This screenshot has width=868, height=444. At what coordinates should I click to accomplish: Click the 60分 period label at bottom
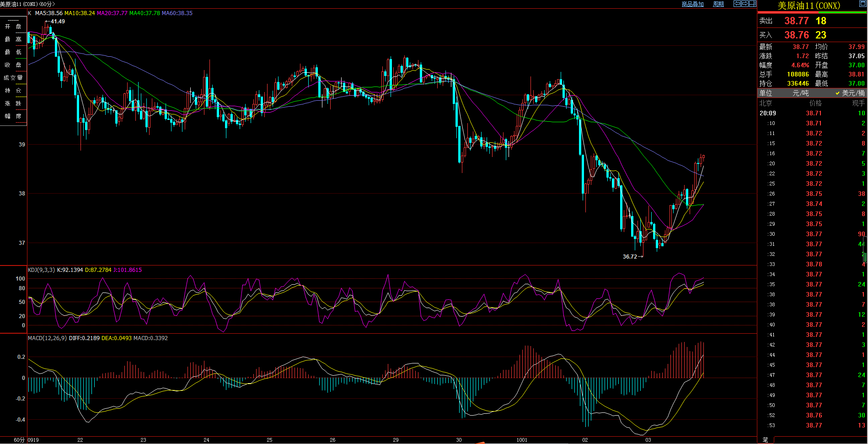[x=19, y=440]
